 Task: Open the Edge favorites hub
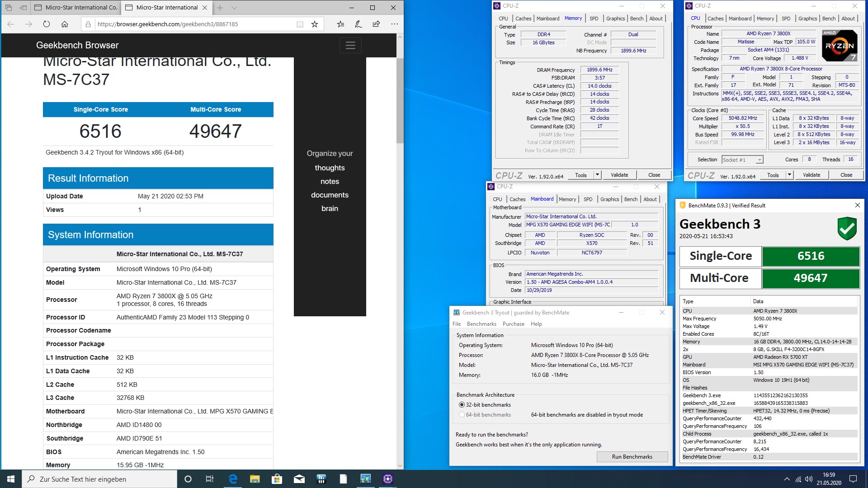[x=340, y=24]
